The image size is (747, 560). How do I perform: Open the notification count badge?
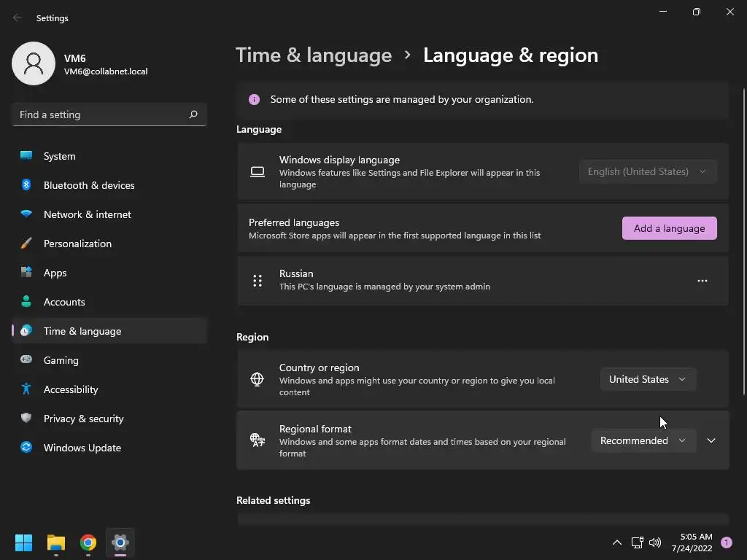click(727, 542)
